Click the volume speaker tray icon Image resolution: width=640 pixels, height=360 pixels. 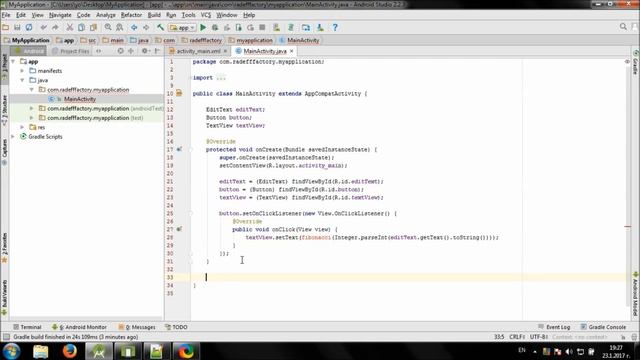coord(569,351)
